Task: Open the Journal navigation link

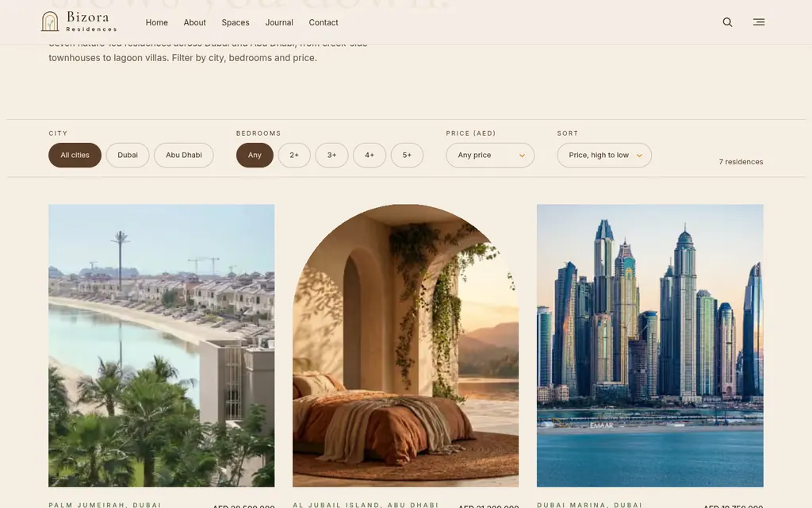Action: 279,22
